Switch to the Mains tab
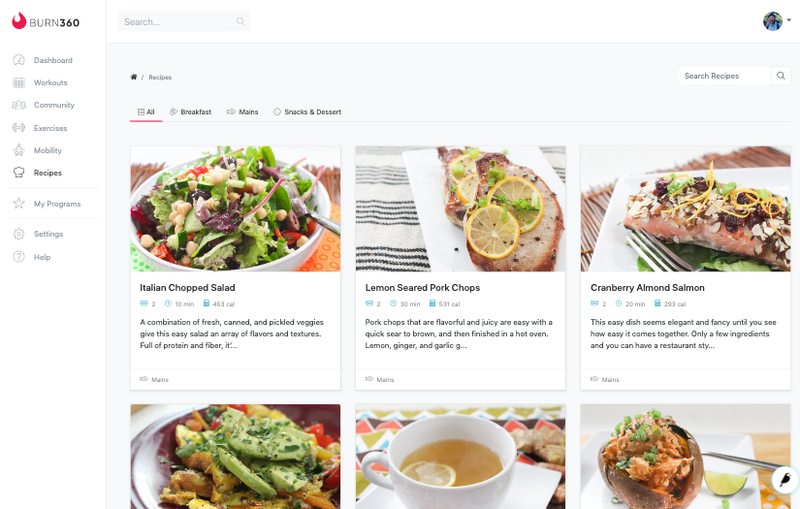 pyautogui.click(x=242, y=112)
